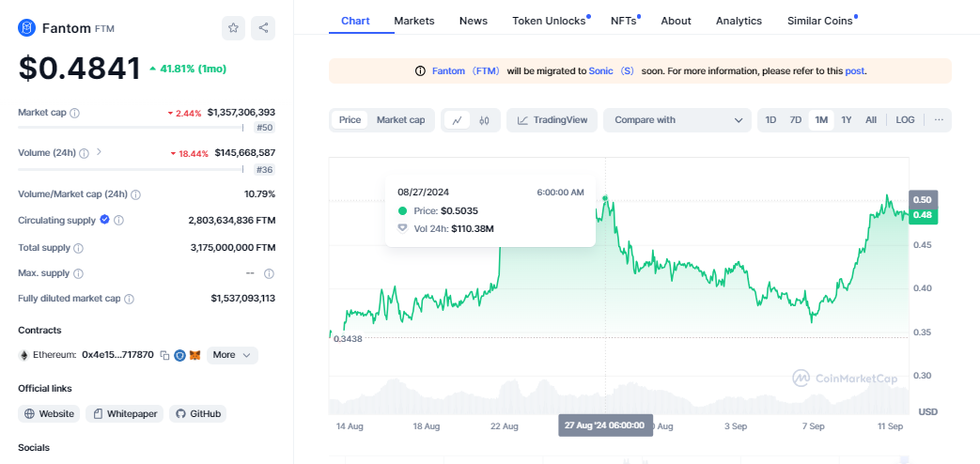The width and height of the screenshot is (980, 464).
Task: Select the Market cap chart toggle
Action: [400, 120]
